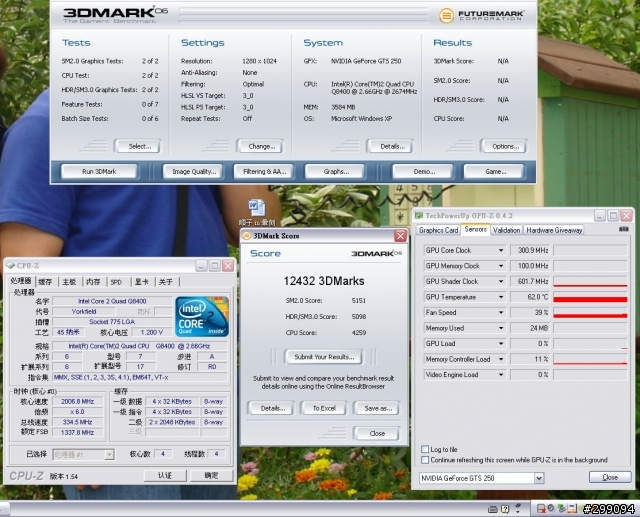
Task: Launch the Demo button
Action: coord(424,172)
